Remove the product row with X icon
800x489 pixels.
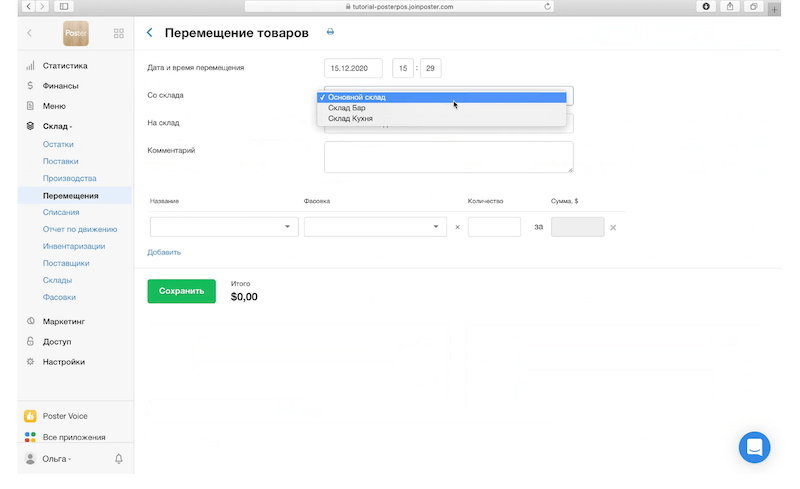(613, 228)
